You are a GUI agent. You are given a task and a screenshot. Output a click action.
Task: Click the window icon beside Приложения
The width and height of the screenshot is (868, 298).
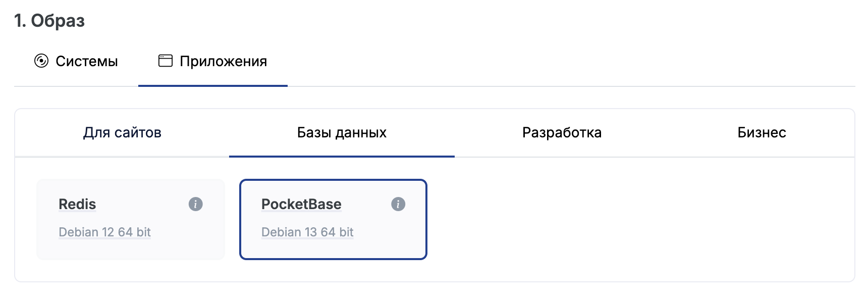tap(166, 61)
